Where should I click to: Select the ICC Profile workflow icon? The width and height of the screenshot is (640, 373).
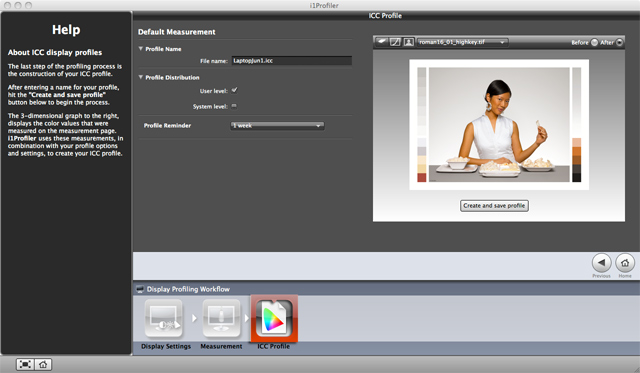[274, 318]
